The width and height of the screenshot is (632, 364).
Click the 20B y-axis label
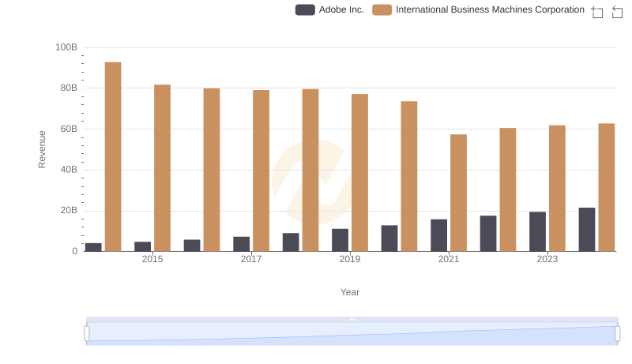(x=69, y=210)
